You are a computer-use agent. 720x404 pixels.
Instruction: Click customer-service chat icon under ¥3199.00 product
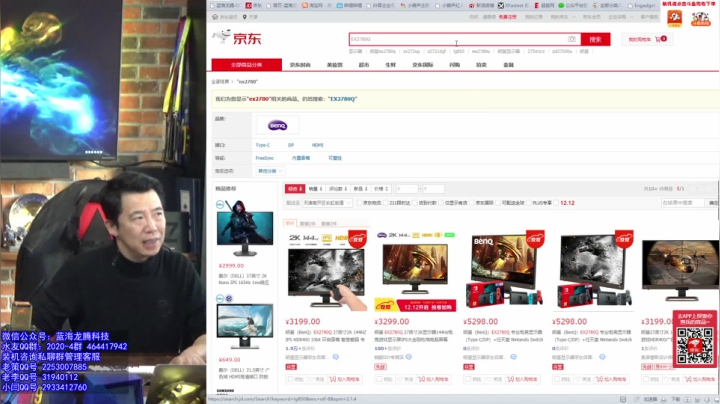click(336, 357)
